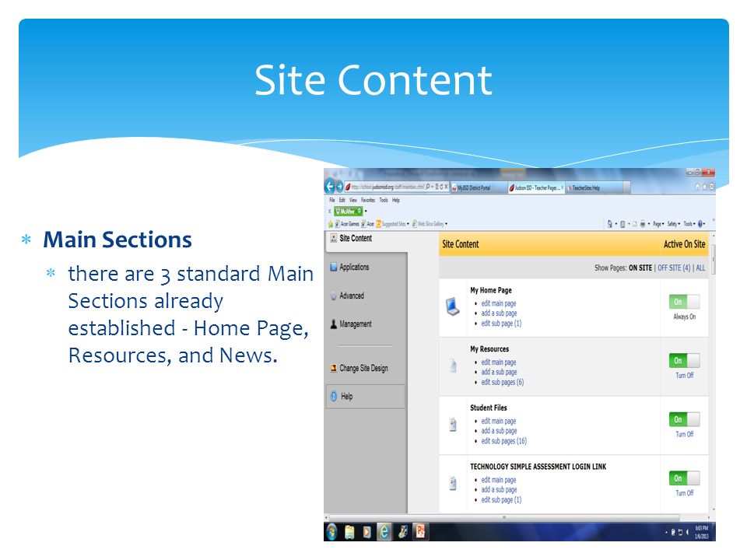Click the add-to-favorites-bar star icon
The height and width of the screenshot is (560, 747).
click(330, 224)
